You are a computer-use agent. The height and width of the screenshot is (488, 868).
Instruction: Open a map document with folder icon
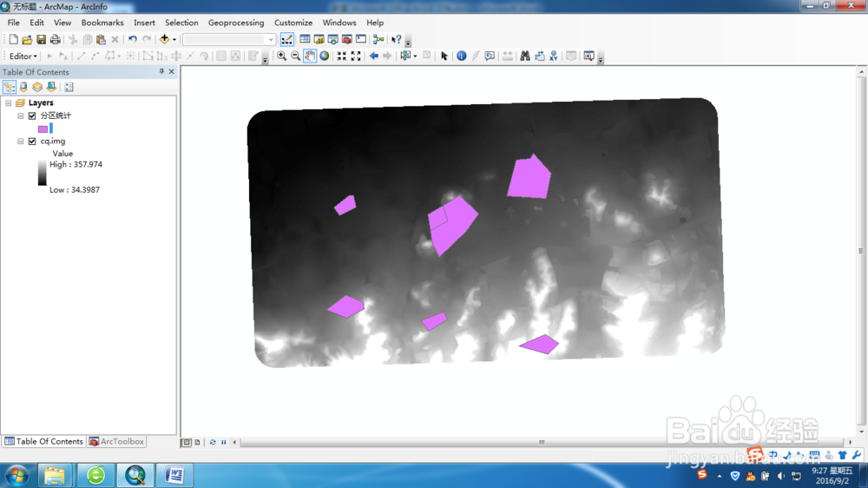[x=27, y=39]
